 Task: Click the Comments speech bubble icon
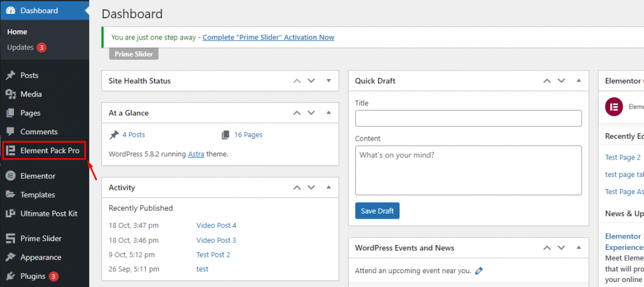click(11, 132)
